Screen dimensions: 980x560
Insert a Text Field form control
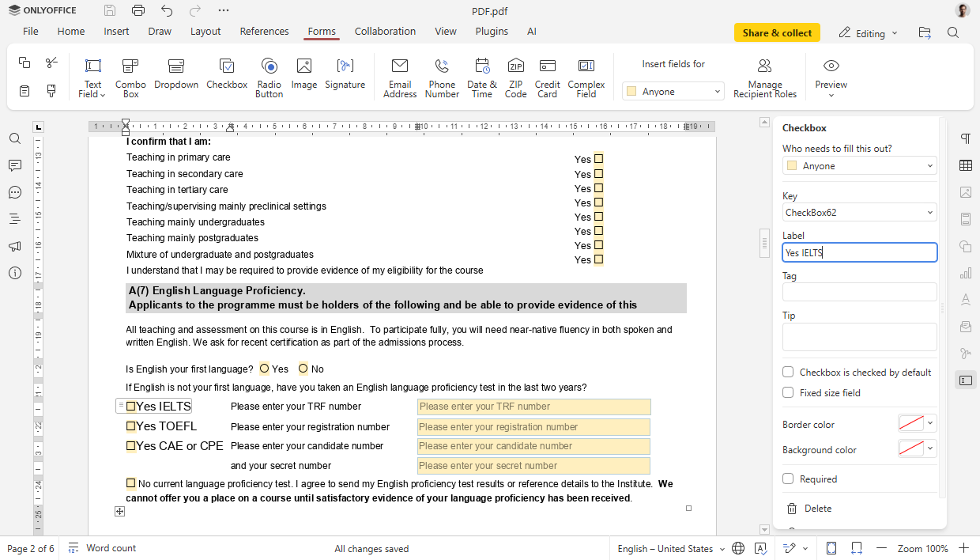92,75
